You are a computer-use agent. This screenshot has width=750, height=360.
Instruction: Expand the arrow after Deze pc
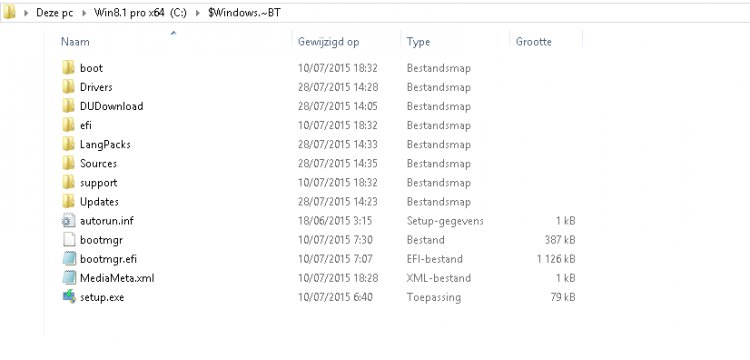84,13
